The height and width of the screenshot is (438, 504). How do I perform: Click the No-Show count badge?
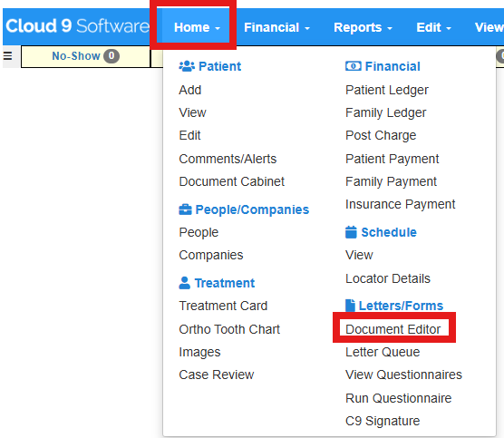[111, 56]
